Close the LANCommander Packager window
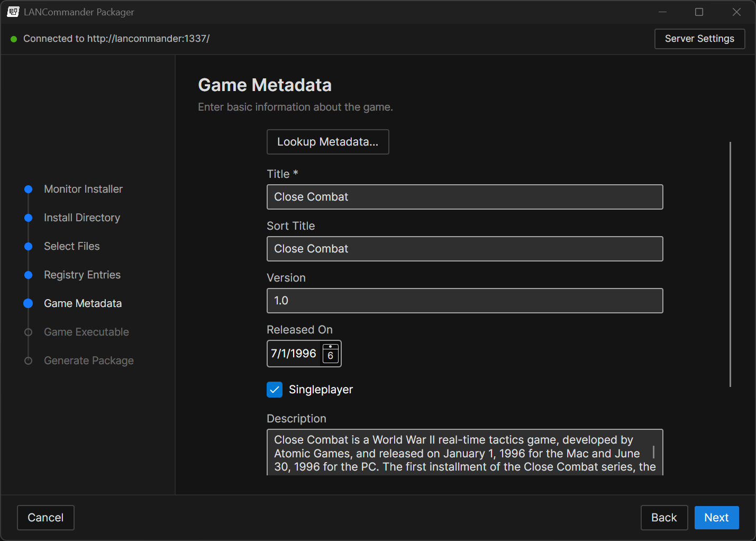The height and width of the screenshot is (541, 756). (736, 12)
